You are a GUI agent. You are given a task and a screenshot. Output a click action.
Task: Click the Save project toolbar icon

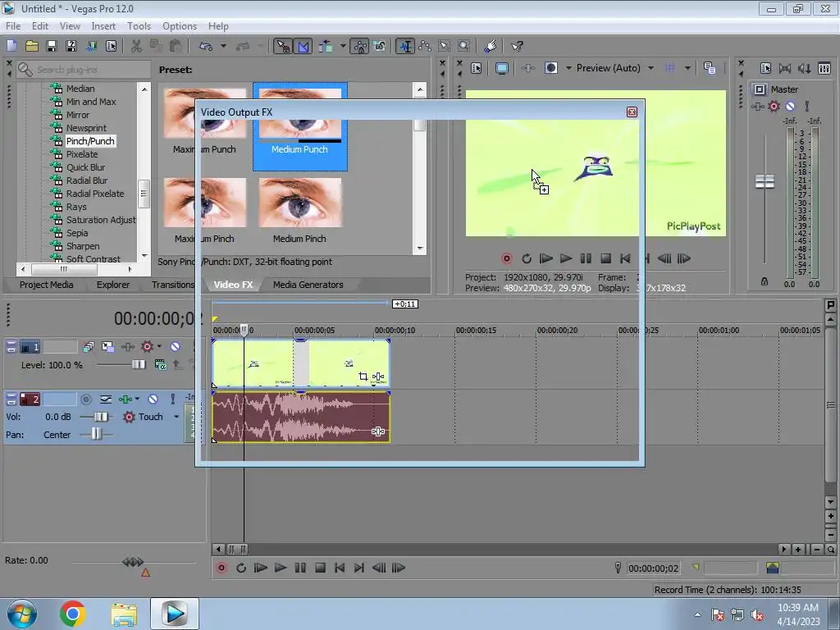pyautogui.click(x=52, y=46)
